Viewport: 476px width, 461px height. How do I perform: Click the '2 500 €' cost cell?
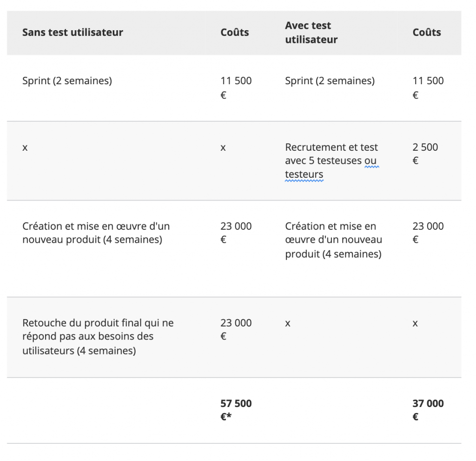point(425,154)
